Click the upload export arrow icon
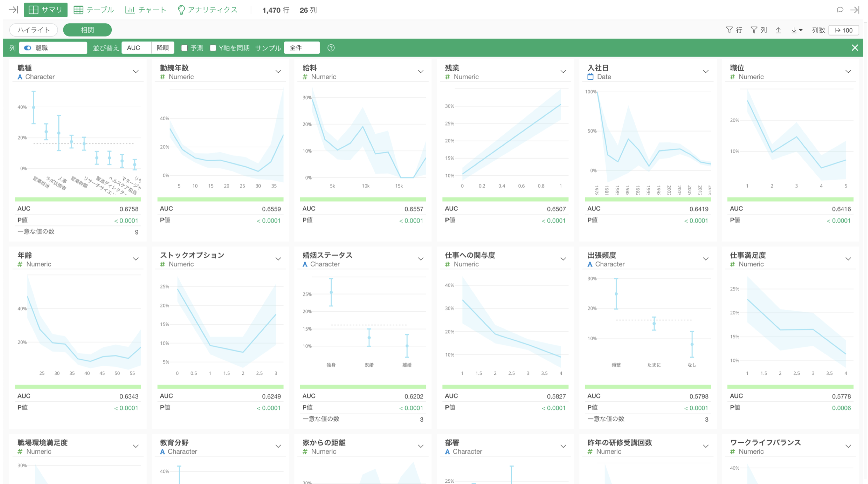The height and width of the screenshot is (484, 868). point(778,30)
